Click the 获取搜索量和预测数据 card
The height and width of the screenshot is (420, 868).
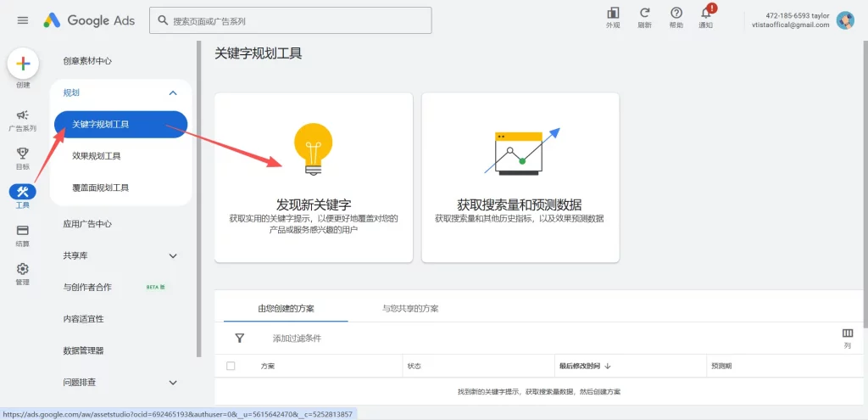tap(520, 177)
